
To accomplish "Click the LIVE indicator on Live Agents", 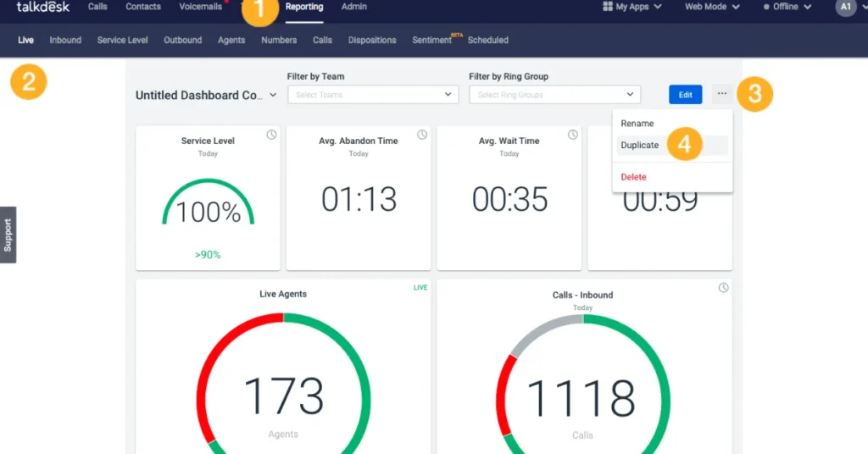I will point(420,287).
